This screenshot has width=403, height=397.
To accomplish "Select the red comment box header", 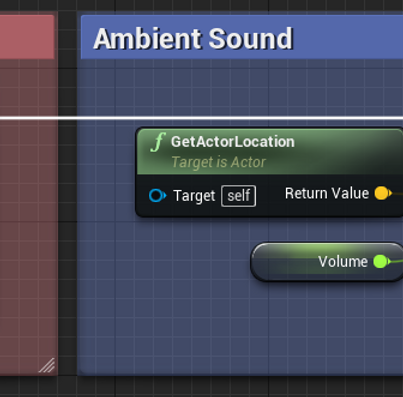I will coord(27,37).
